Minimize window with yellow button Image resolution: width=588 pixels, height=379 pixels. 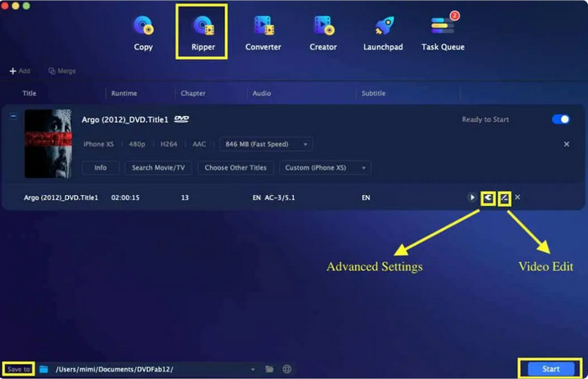coord(16,5)
